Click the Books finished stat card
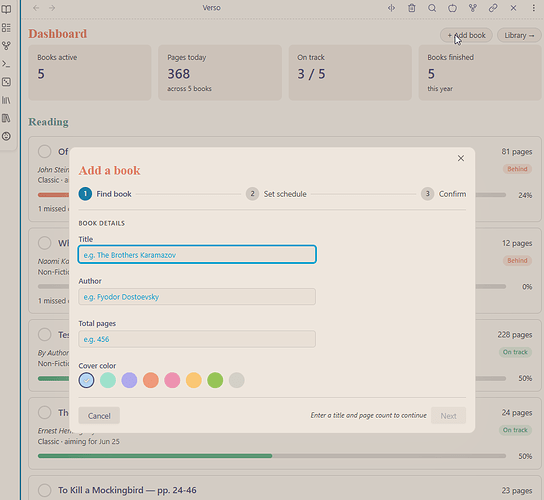Viewport: 544px width, 500px height. coord(480,73)
